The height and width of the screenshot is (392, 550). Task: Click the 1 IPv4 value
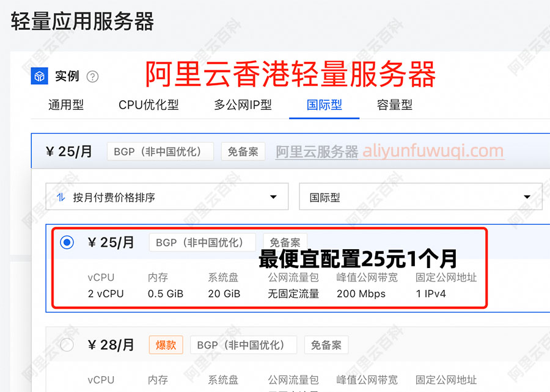431,294
